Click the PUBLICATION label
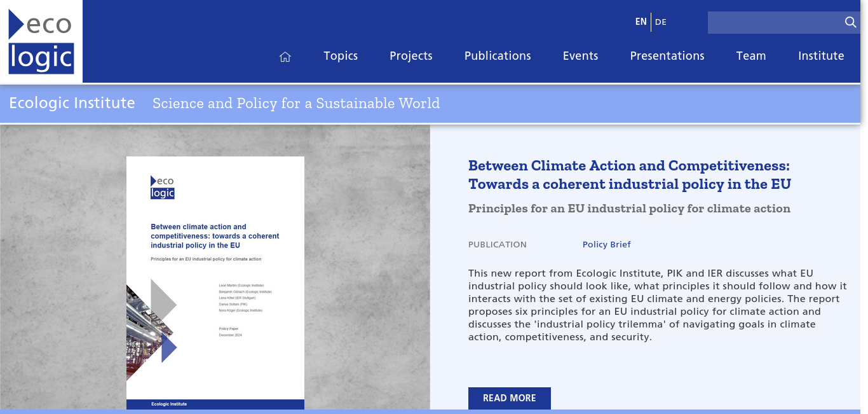This screenshot has width=868, height=414. click(498, 245)
